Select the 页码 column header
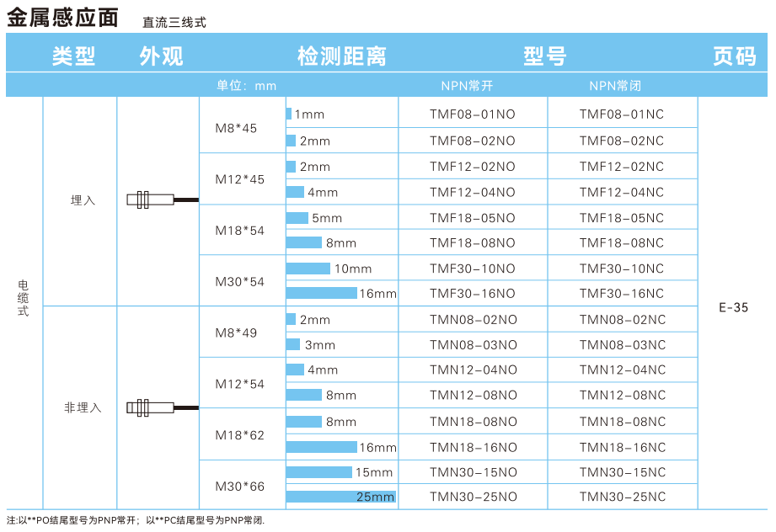Screen dimensions: 776x532 [734, 56]
